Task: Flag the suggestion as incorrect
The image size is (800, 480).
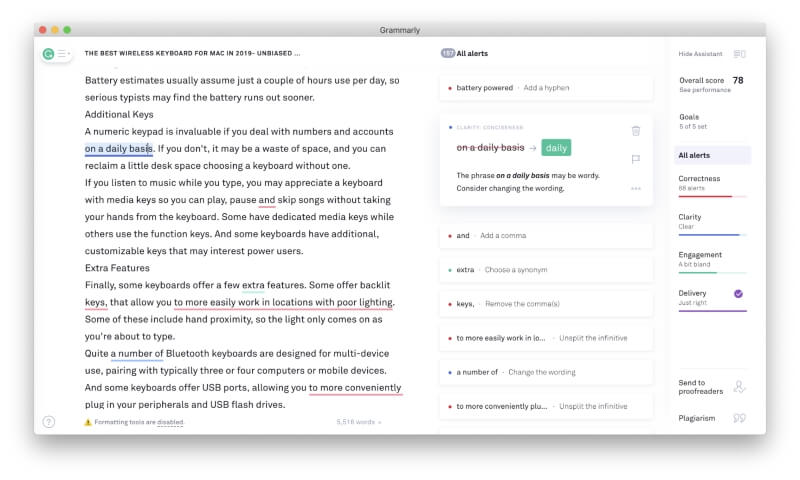Action: [636, 159]
